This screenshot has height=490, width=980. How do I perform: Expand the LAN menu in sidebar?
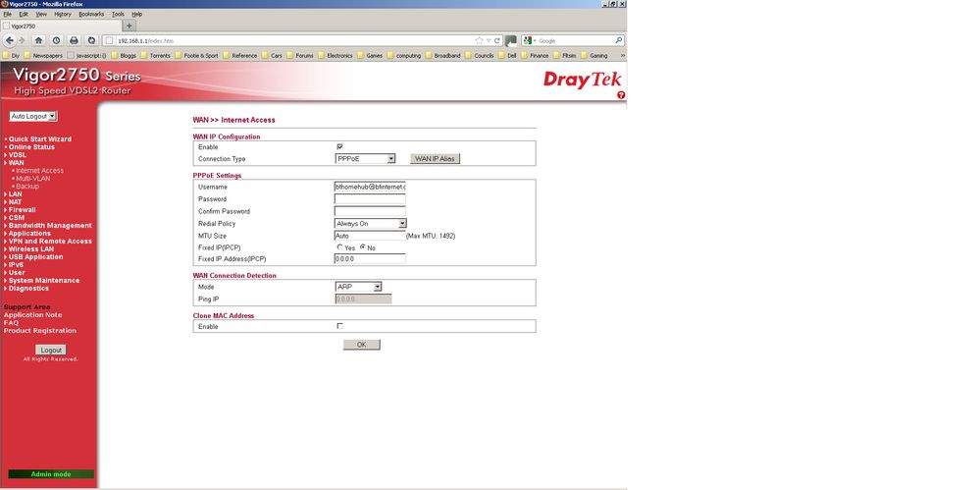point(15,194)
